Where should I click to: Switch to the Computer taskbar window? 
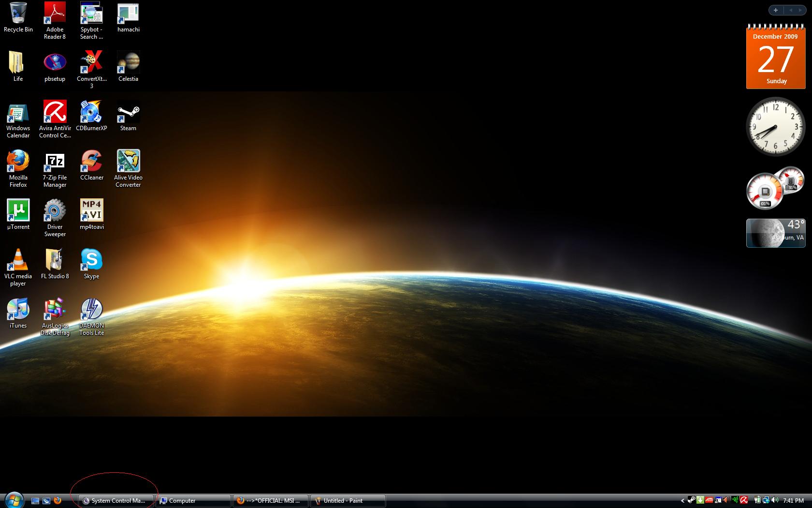[193, 501]
